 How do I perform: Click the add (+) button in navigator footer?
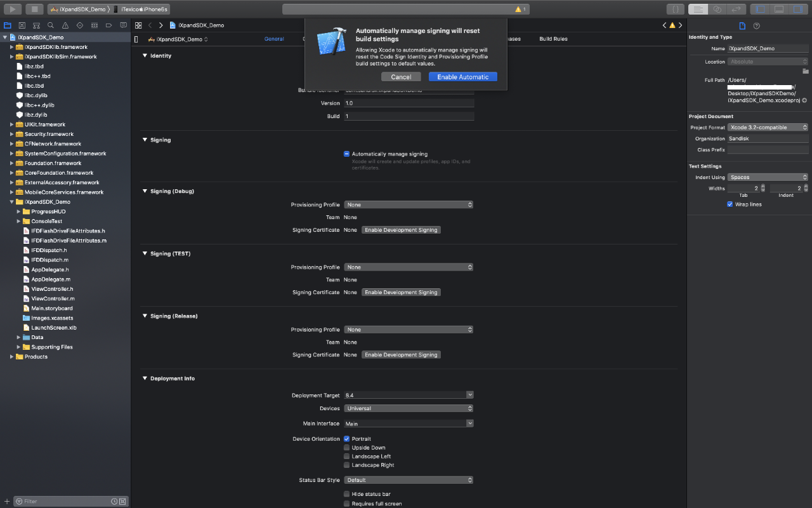click(x=7, y=501)
